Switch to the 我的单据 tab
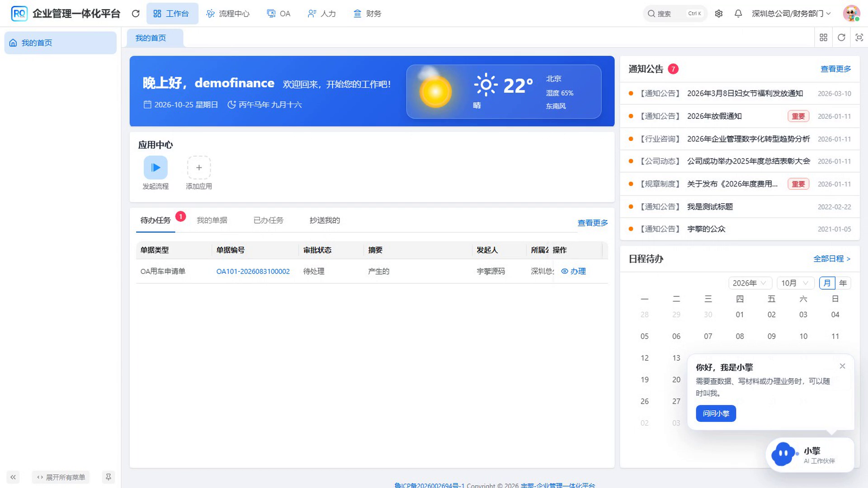Screen dimensions: 868x488 tap(212, 220)
